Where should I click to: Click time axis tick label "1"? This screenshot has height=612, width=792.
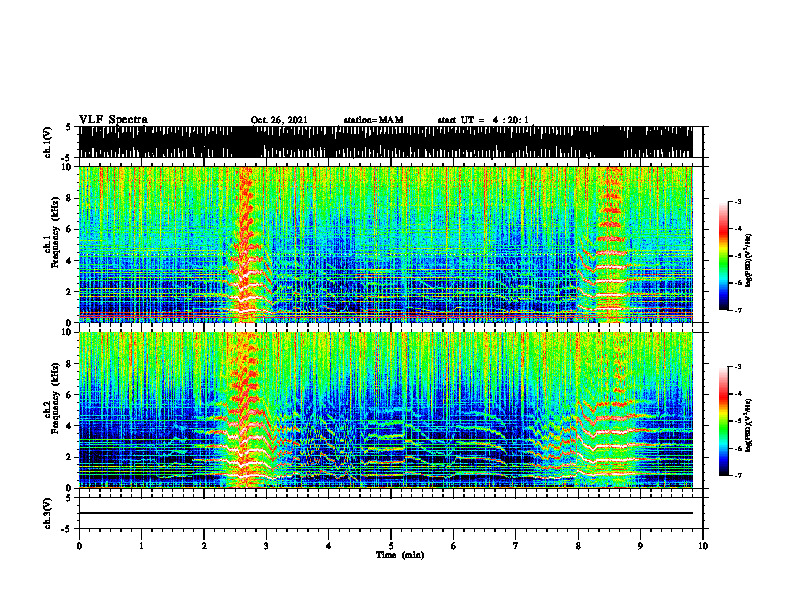click(x=141, y=546)
